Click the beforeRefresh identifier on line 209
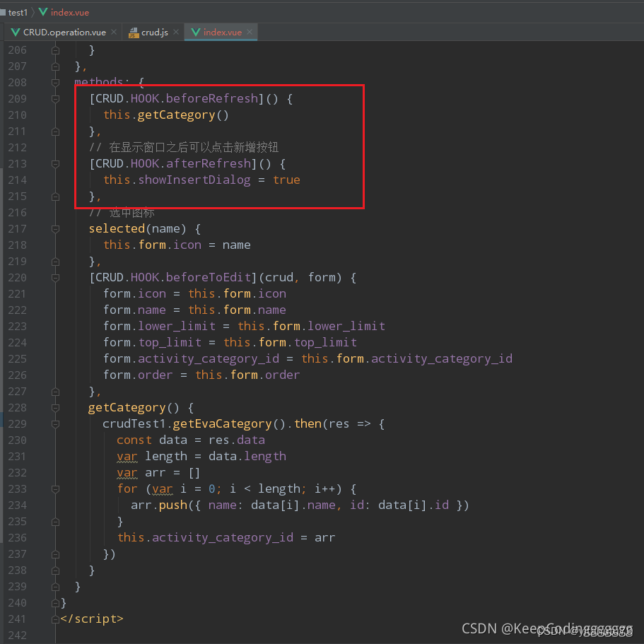The height and width of the screenshot is (644, 644). [x=211, y=98]
